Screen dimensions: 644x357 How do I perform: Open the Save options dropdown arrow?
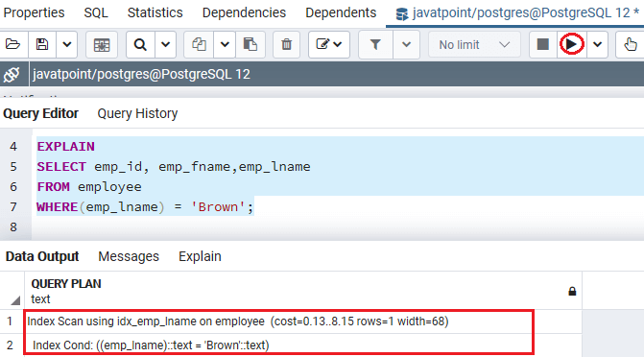67,44
